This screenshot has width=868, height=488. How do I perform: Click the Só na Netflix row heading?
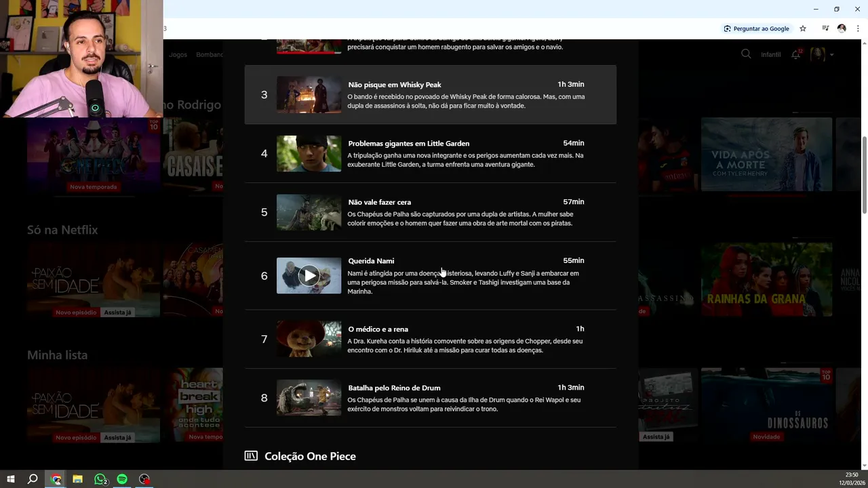pos(62,230)
